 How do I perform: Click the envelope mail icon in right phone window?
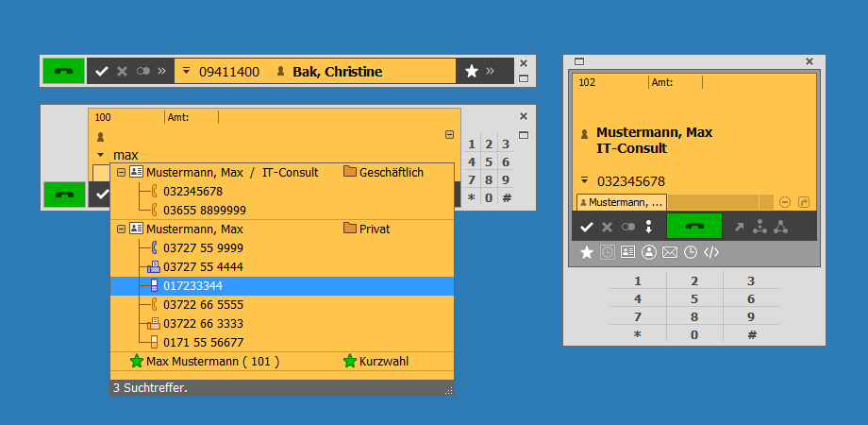[670, 252]
